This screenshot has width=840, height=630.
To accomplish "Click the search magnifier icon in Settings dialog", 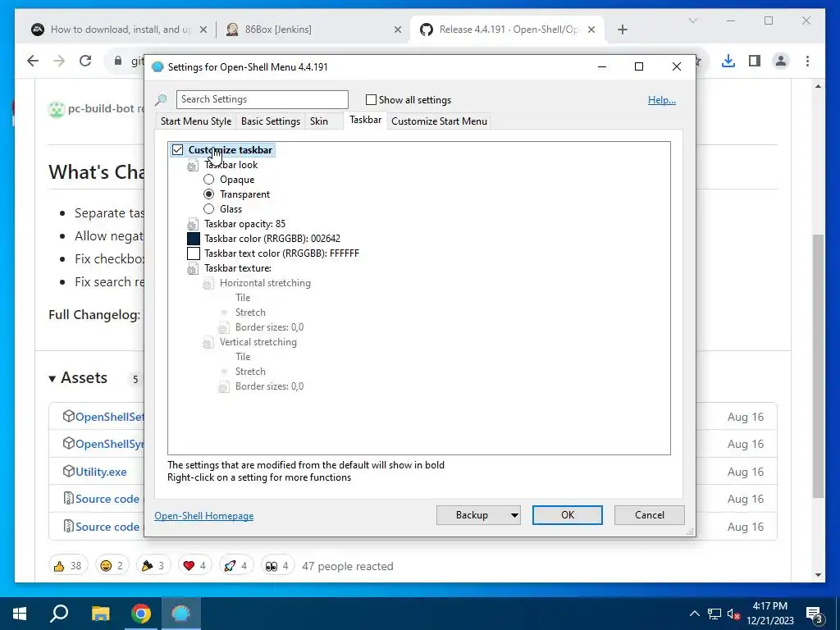I will [161, 100].
